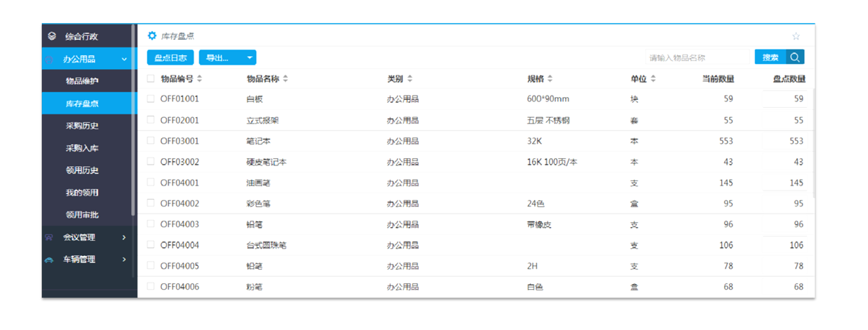Screen dimensions: 868x330
Task: Sort by 规格 column arrows
Action: coord(550,79)
